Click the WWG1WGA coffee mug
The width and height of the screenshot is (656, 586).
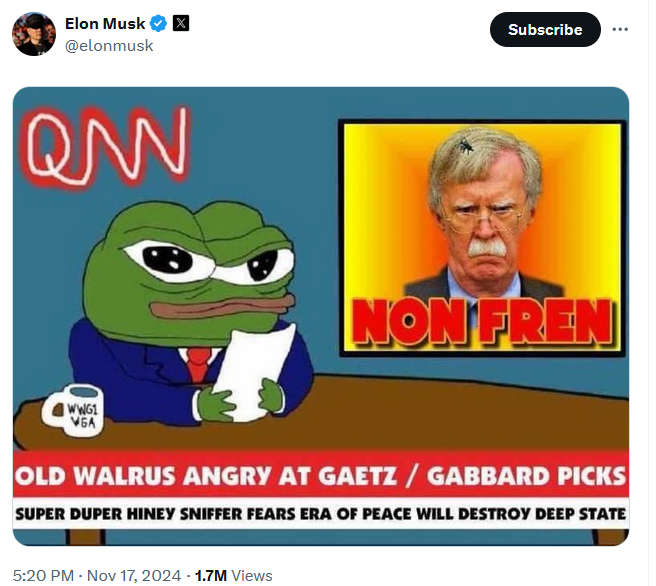coord(73,411)
